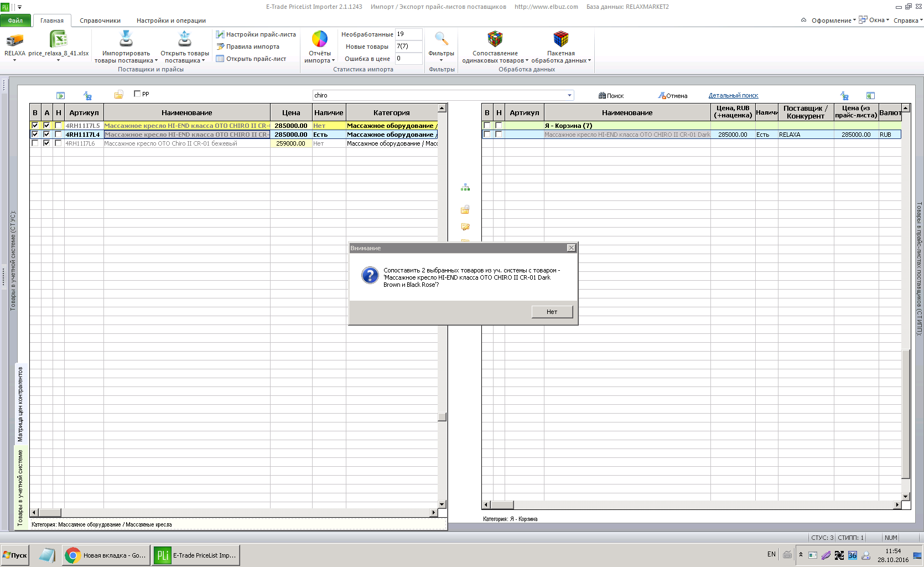Click the purple feather tray icon

(x=826, y=555)
